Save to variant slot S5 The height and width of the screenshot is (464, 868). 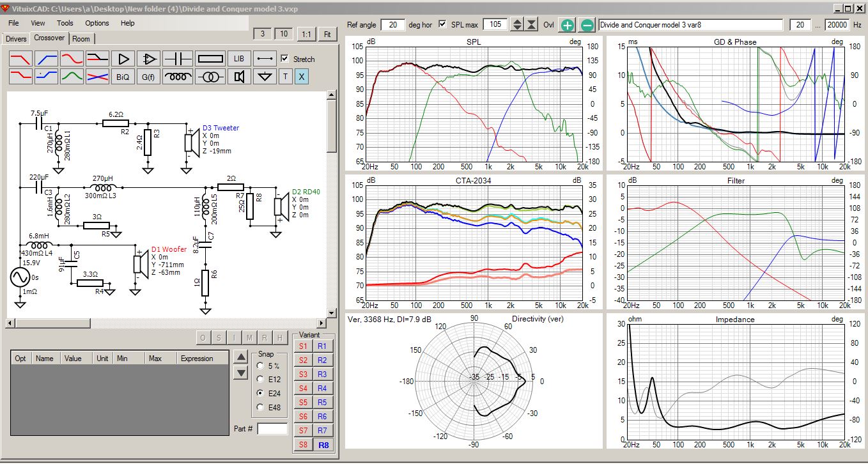pos(303,403)
